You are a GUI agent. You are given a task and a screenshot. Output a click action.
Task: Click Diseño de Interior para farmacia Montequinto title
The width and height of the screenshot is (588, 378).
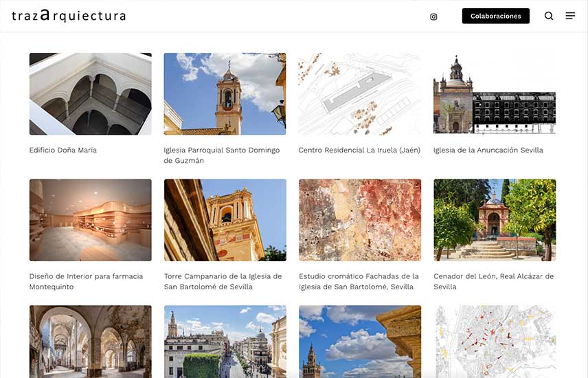click(x=87, y=281)
